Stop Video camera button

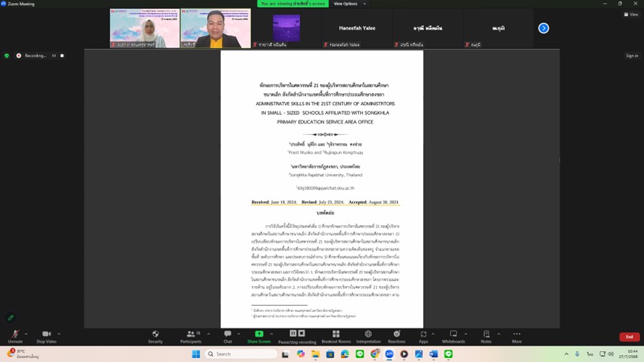pyautogui.click(x=46, y=337)
